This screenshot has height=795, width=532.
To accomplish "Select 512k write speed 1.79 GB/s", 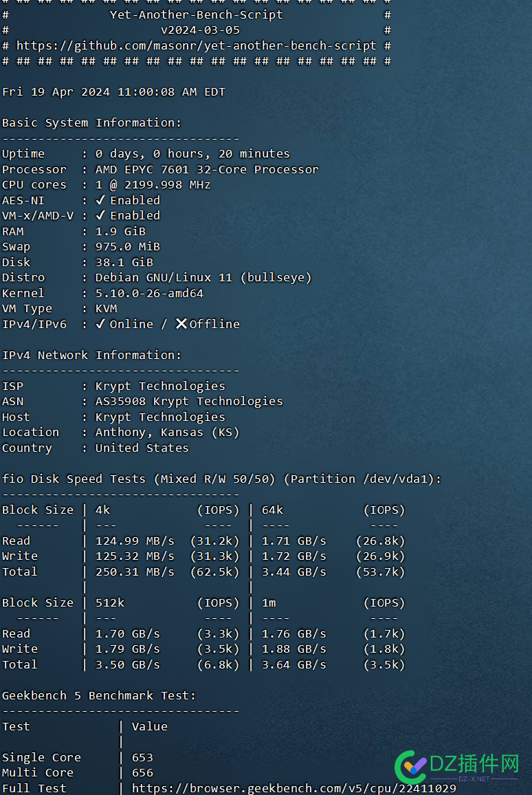I will pos(128,649).
